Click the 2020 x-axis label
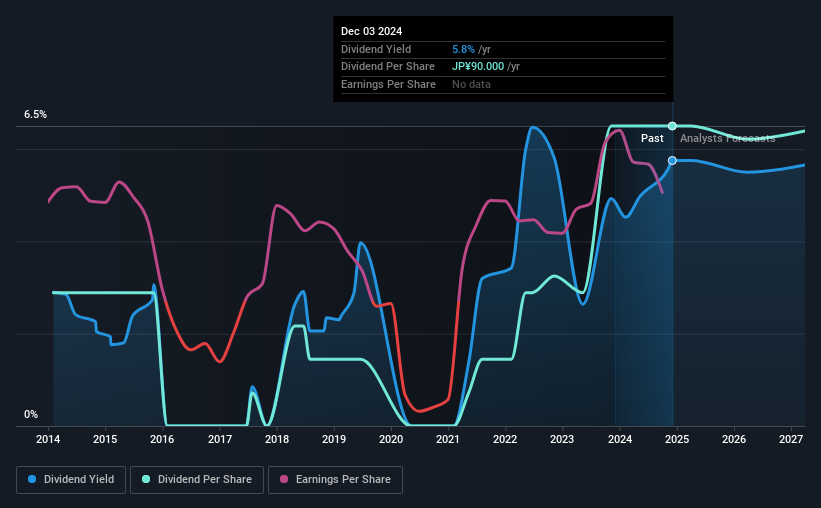This screenshot has height=508, width=821. [x=391, y=439]
